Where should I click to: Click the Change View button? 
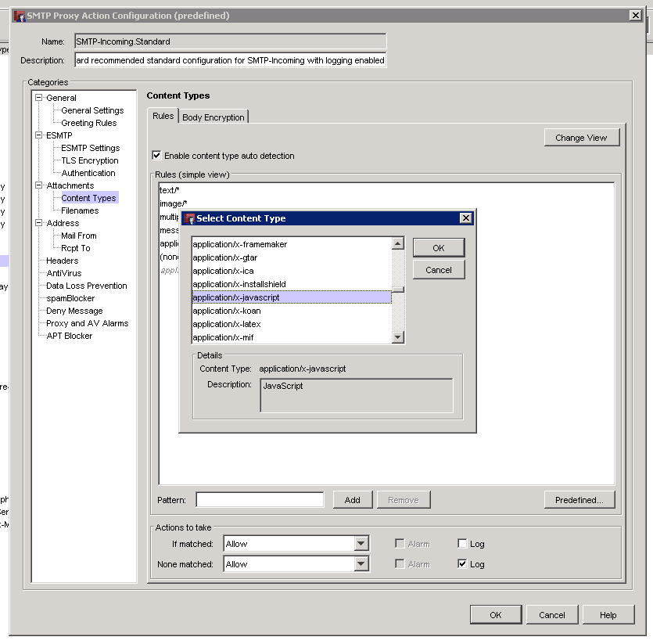point(580,138)
